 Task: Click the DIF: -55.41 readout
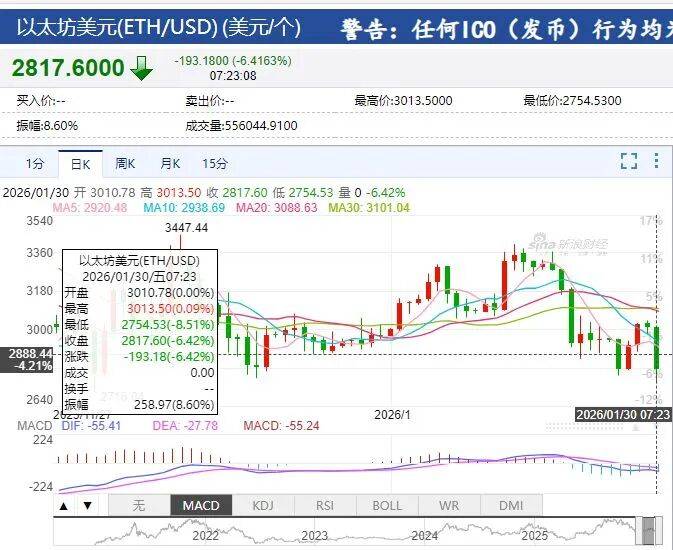tap(91, 426)
